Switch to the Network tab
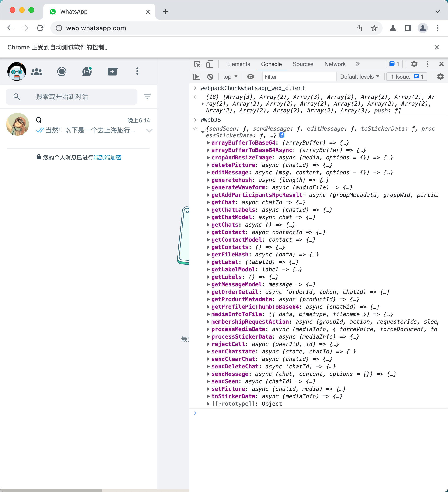 335,64
